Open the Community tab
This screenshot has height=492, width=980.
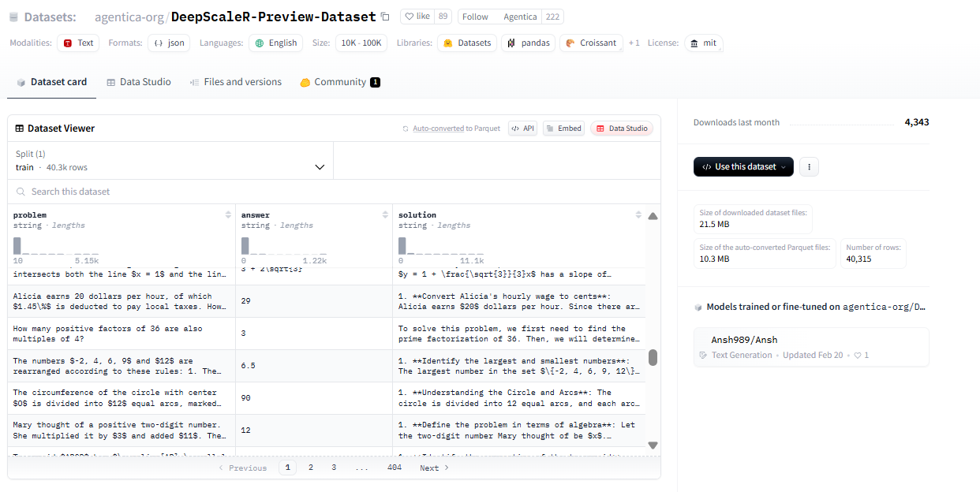pyautogui.click(x=340, y=82)
